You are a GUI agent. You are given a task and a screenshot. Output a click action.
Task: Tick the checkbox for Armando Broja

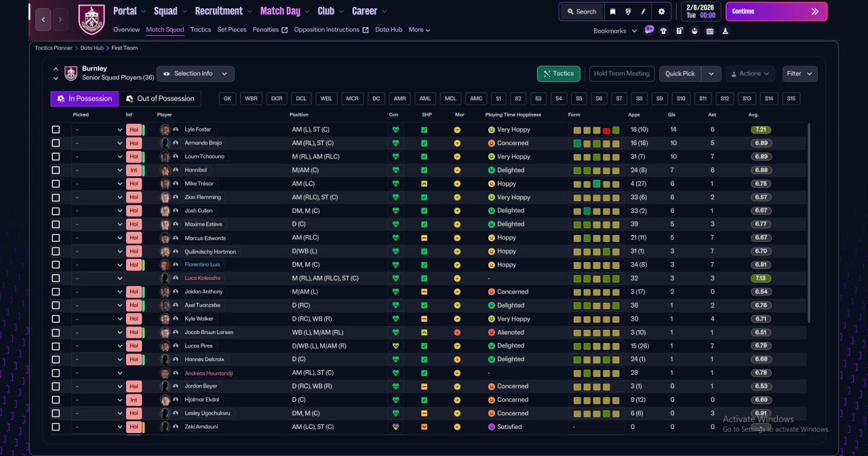click(56, 143)
